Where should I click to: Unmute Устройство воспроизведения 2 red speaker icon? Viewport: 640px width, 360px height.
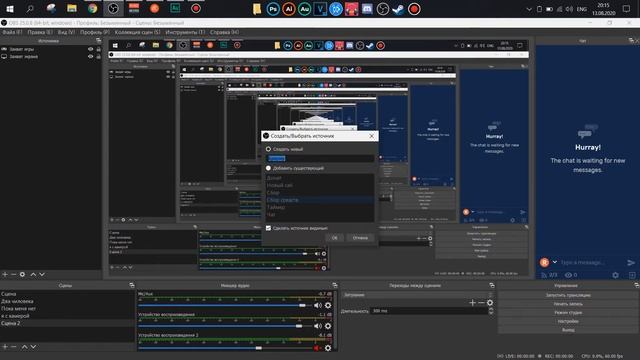pos(317,348)
